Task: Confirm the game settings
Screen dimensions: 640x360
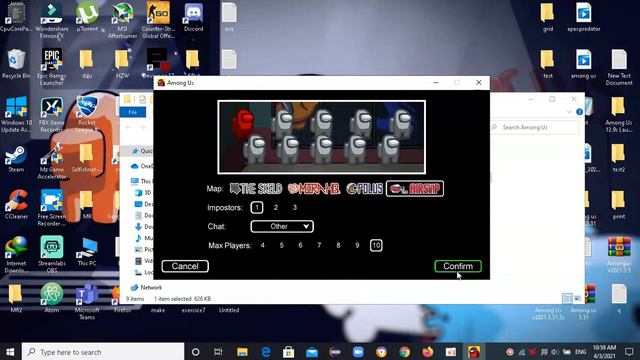Action: (458, 266)
